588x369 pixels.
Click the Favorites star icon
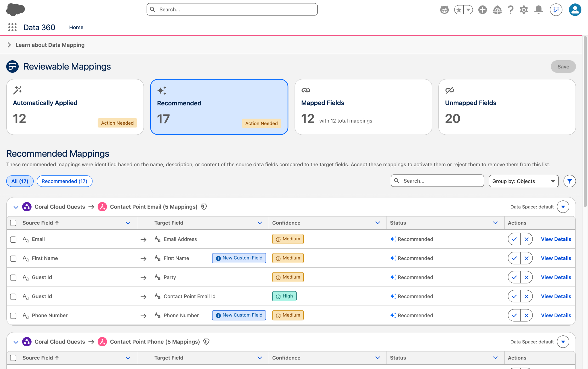coord(459,10)
